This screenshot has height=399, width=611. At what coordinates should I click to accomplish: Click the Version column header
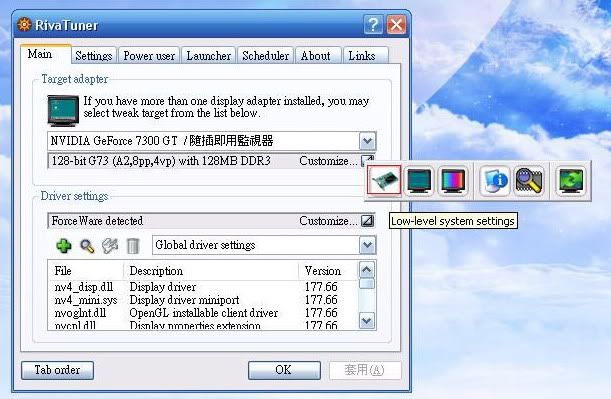pos(328,271)
